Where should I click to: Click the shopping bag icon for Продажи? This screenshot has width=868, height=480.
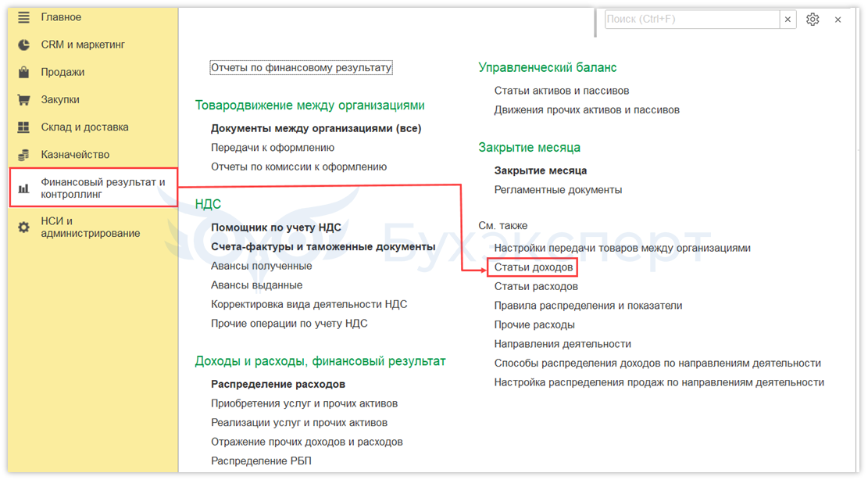pos(23,72)
